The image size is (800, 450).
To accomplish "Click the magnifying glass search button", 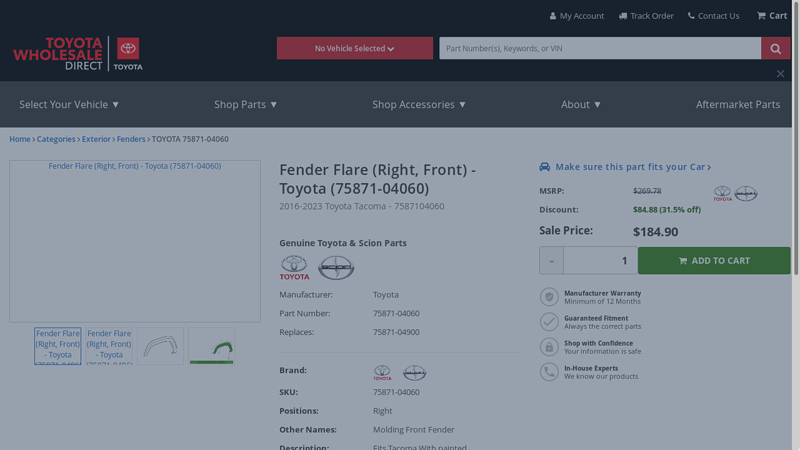I will click(x=775, y=48).
